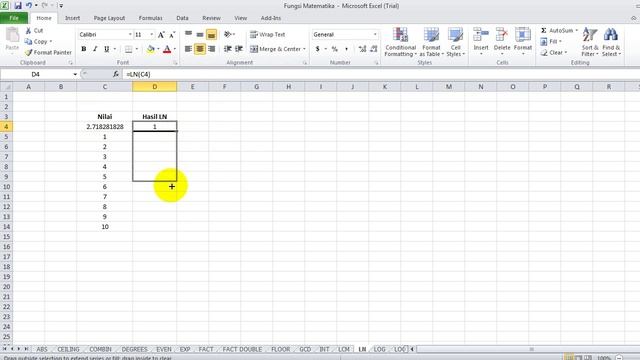Align text left

pyautogui.click(x=189, y=49)
